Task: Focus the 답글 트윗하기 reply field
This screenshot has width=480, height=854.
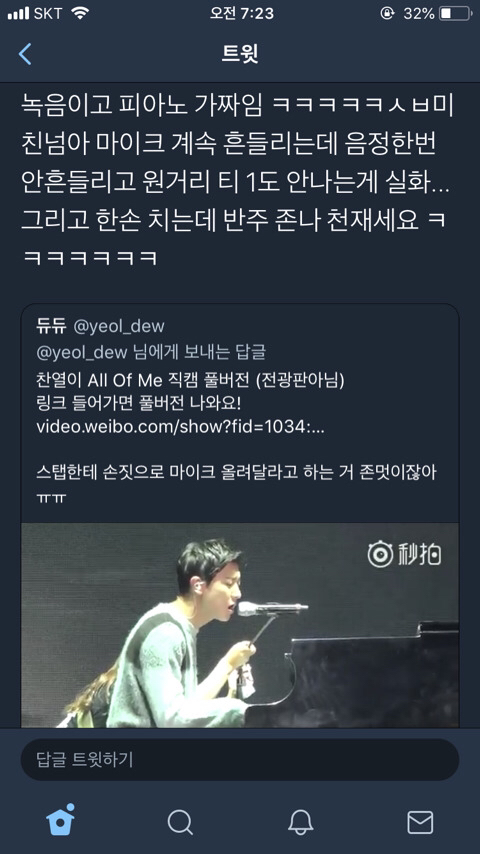Action: 240,759
